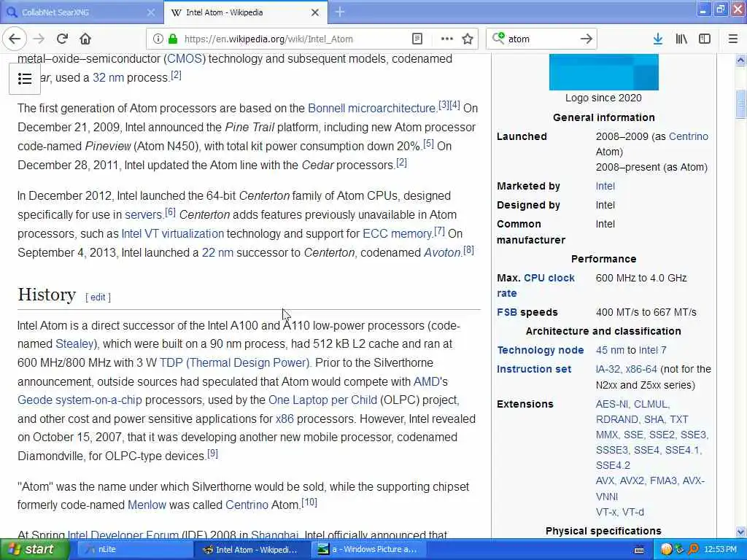Screen dimensions: 747x560
Task: Go to the browser Home page
Action: coord(85,39)
